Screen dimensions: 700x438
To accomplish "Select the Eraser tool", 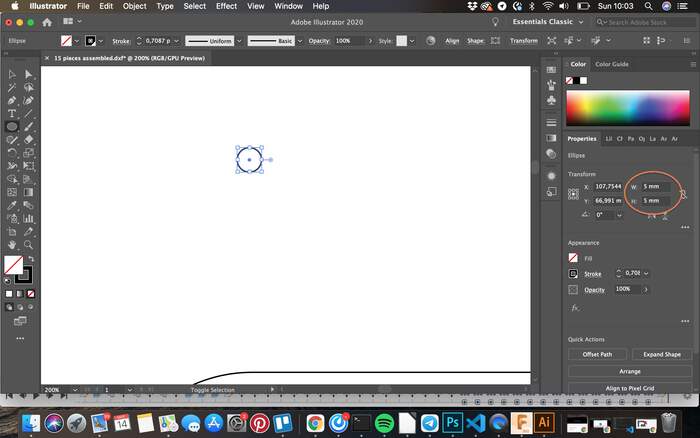I will [x=29, y=140].
